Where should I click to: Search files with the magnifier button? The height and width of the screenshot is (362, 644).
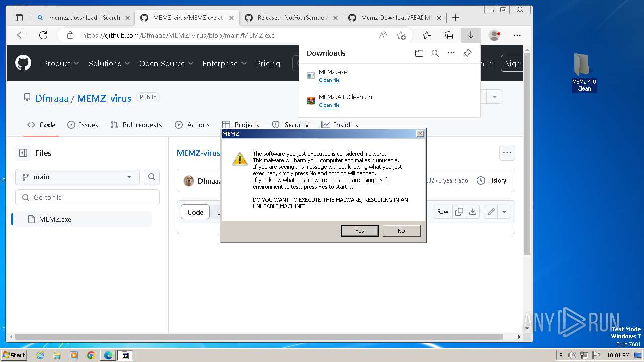click(x=152, y=177)
